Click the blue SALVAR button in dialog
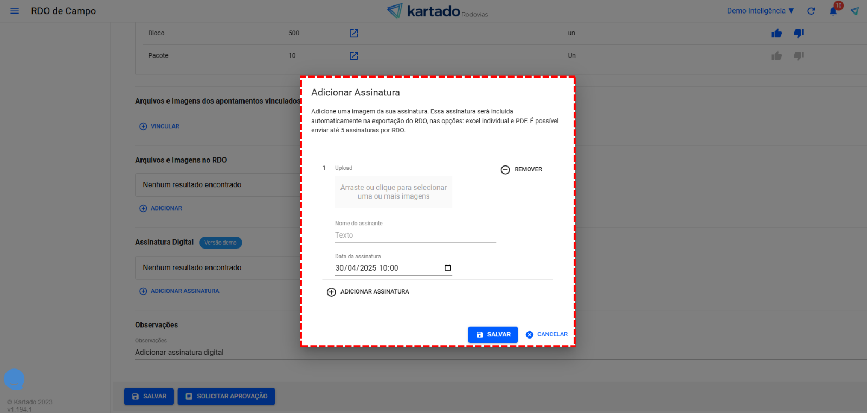Viewport: 868px width, 414px height. click(x=493, y=335)
